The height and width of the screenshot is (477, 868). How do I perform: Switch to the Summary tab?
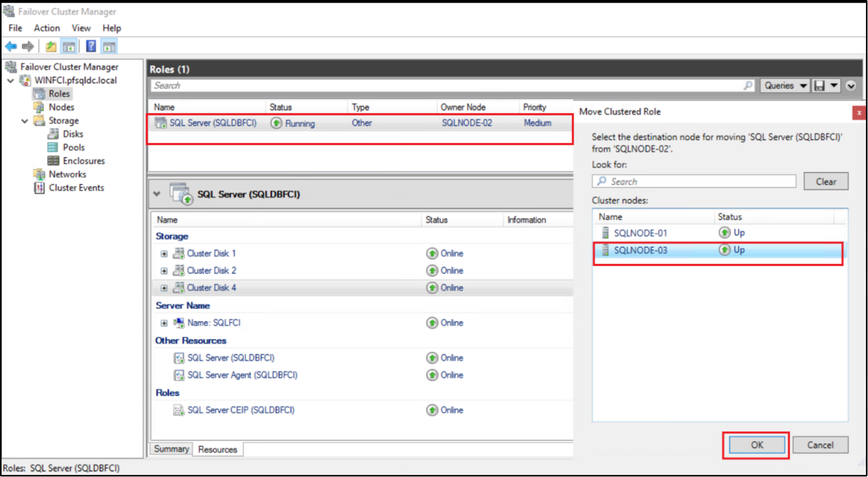[x=172, y=449]
